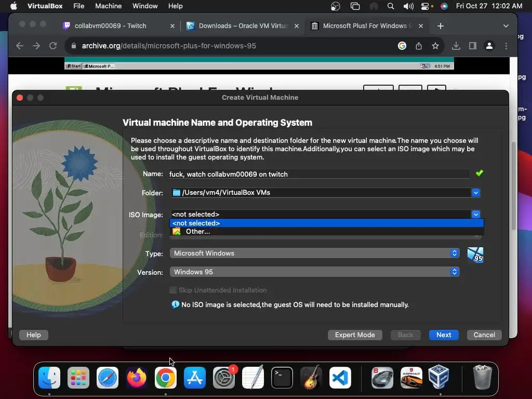Open the Machine menu
The image size is (532, 399).
[x=108, y=6]
